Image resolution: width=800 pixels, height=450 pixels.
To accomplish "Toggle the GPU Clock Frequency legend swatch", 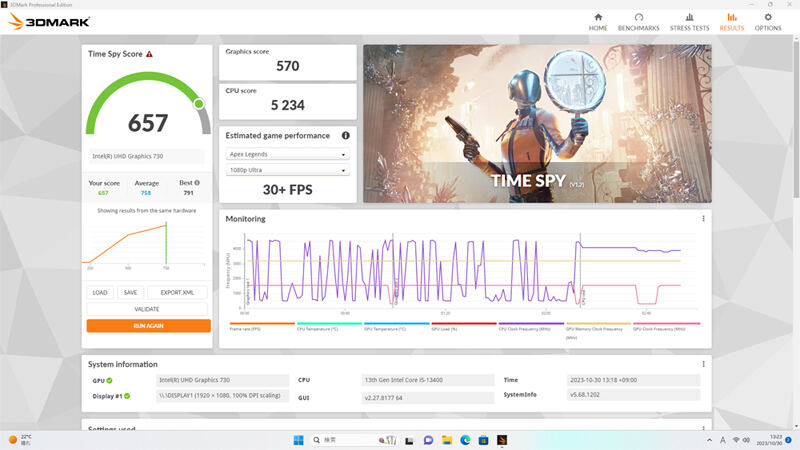I will [x=666, y=323].
